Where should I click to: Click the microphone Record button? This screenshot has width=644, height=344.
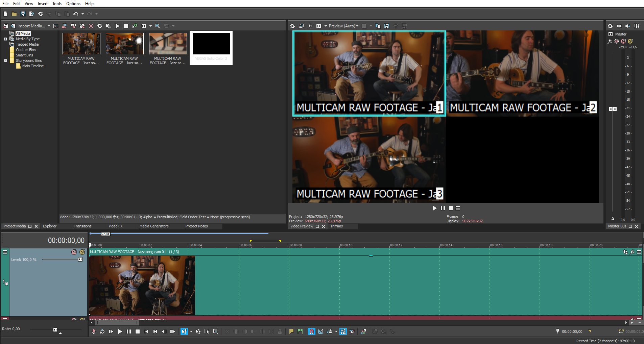pyautogui.click(x=94, y=331)
